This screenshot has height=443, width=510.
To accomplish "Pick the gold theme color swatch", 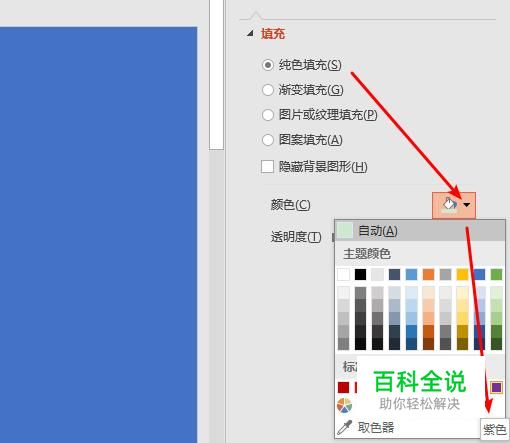I will tap(462, 275).
